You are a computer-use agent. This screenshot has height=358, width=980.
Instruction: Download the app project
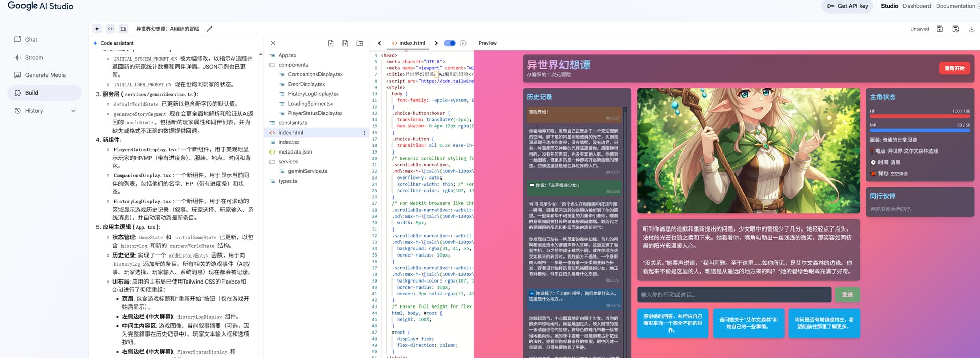(x=972, y=29)
